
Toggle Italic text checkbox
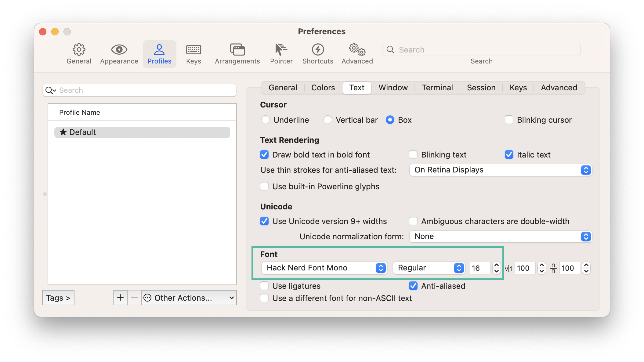pyautogui.click(x=509, y=155)
